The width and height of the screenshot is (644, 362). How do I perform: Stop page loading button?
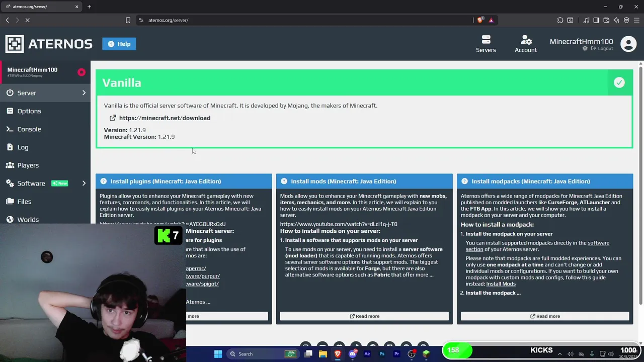tap(28, 20)
